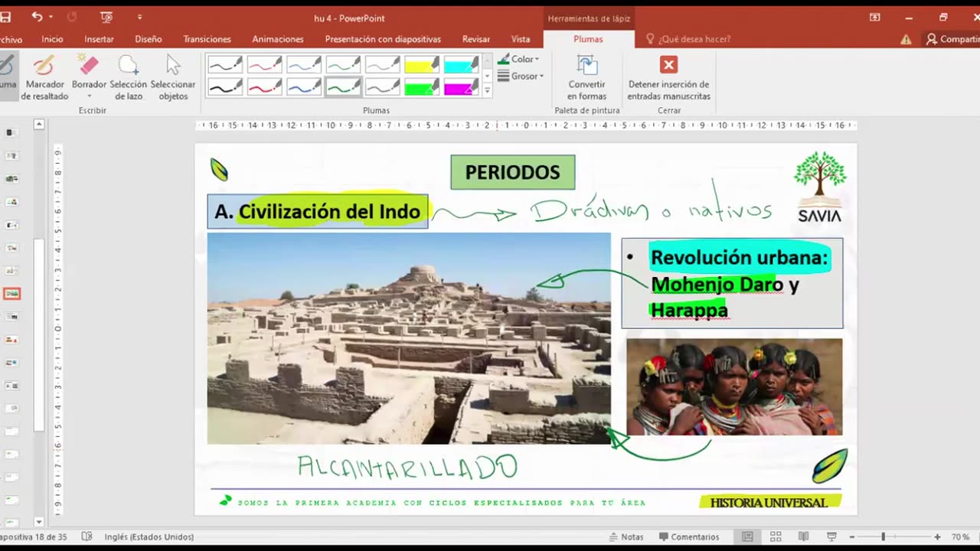Pick the bright green highlighter pen

[x=421, y=86]
